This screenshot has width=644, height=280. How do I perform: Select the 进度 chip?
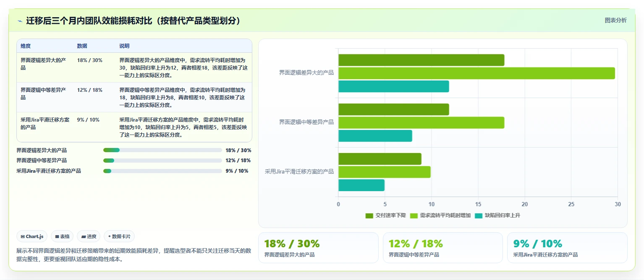click(x=89, y=236)
